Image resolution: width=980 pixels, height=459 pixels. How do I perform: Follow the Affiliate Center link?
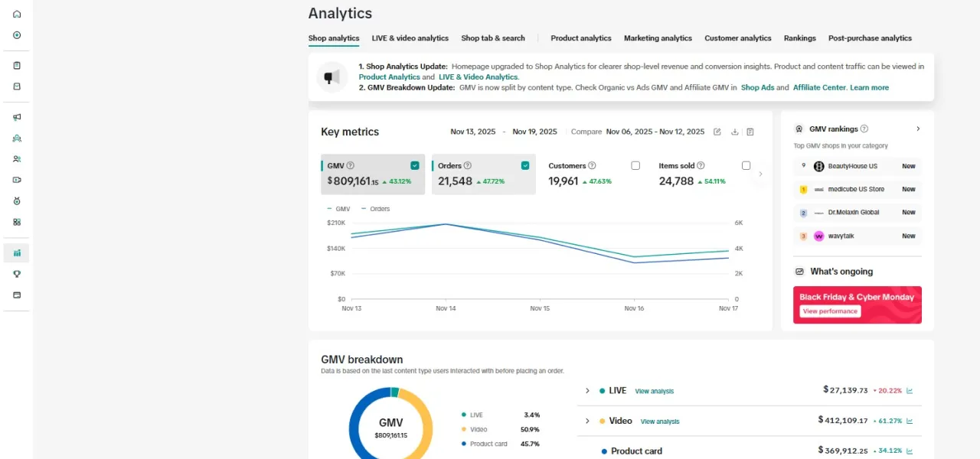[x=819, y=88]
